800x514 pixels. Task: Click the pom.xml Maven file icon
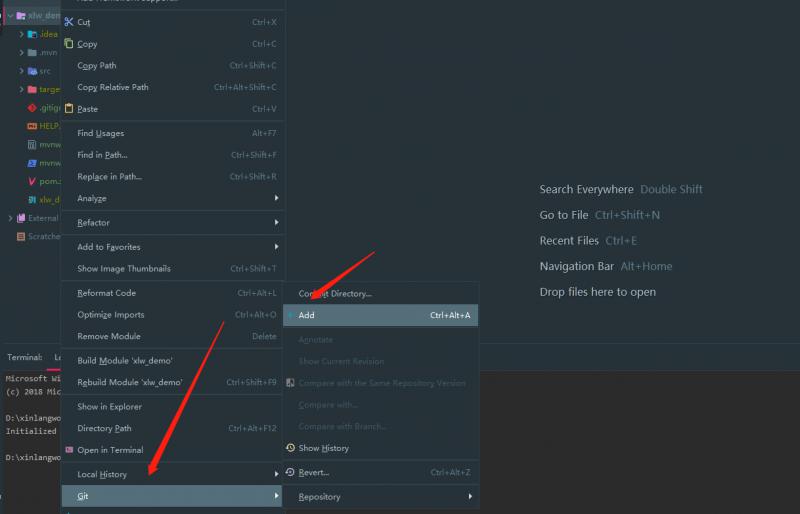32,181
